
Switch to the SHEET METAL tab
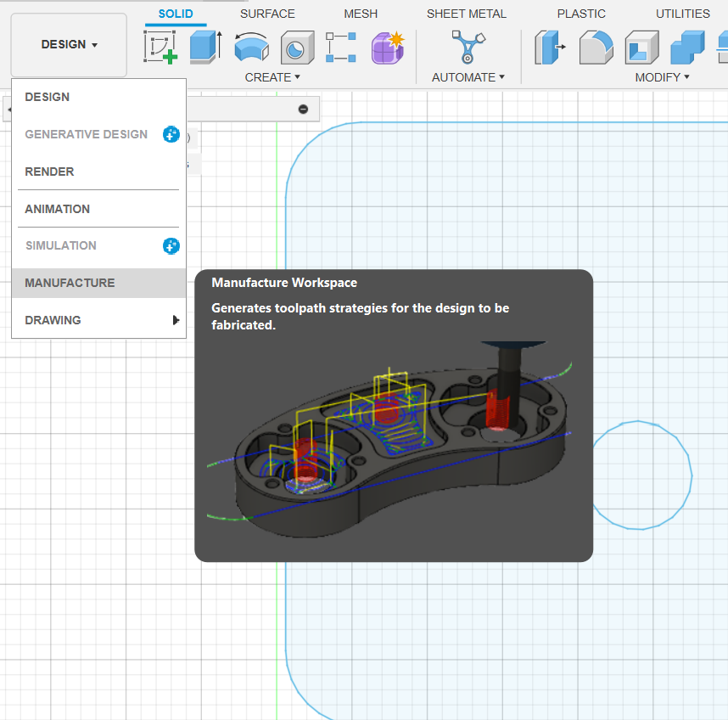[467, 14]
